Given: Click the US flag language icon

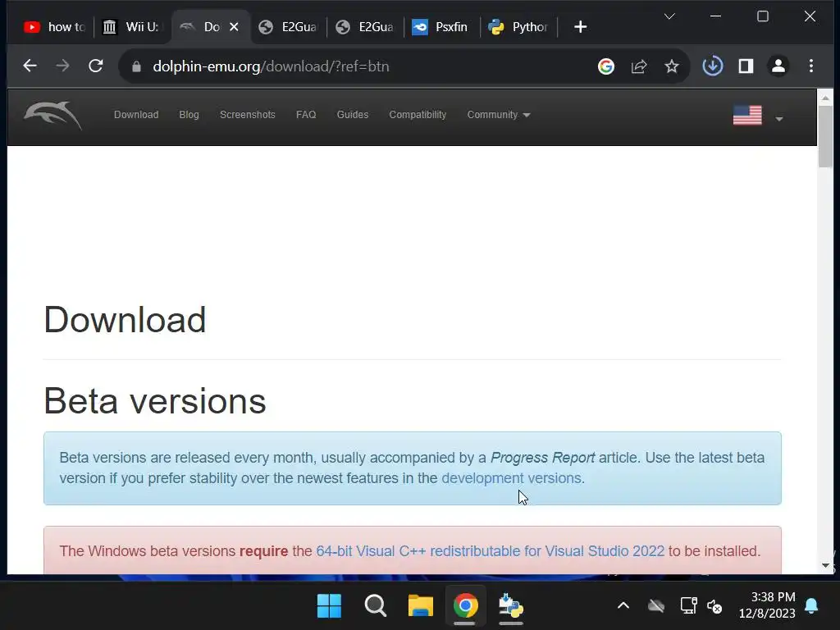Looking at the screenshot, I should 747,115.
